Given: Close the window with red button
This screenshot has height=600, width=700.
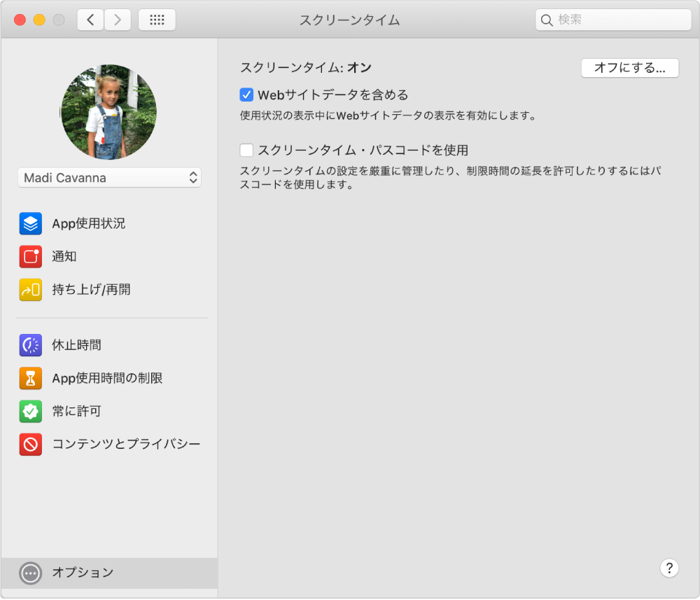Looking at the screenshot, I should [20, 20].
